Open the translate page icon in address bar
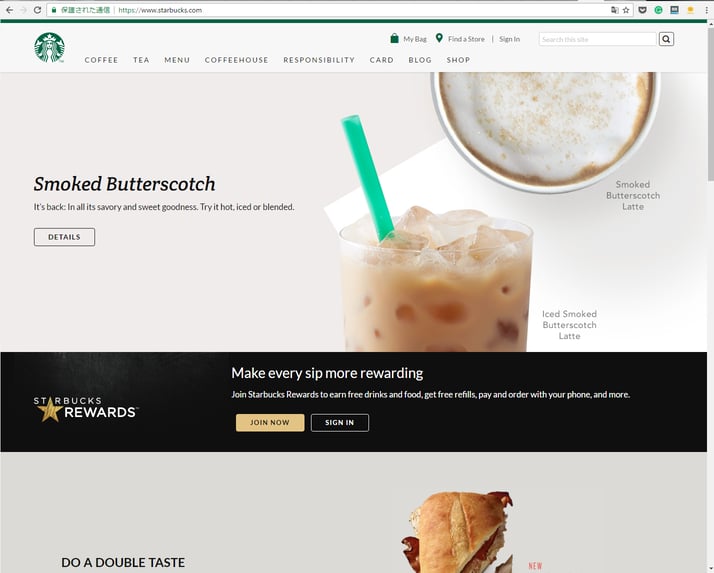Screen dimensions: 714x573 [615, 10]
